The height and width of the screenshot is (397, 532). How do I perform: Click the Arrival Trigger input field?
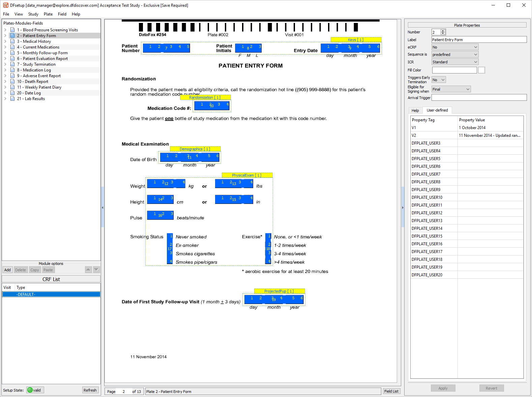479,98
